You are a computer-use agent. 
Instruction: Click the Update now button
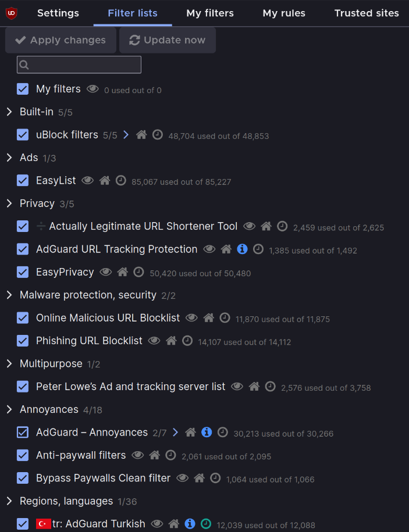[x=168, y=40]
